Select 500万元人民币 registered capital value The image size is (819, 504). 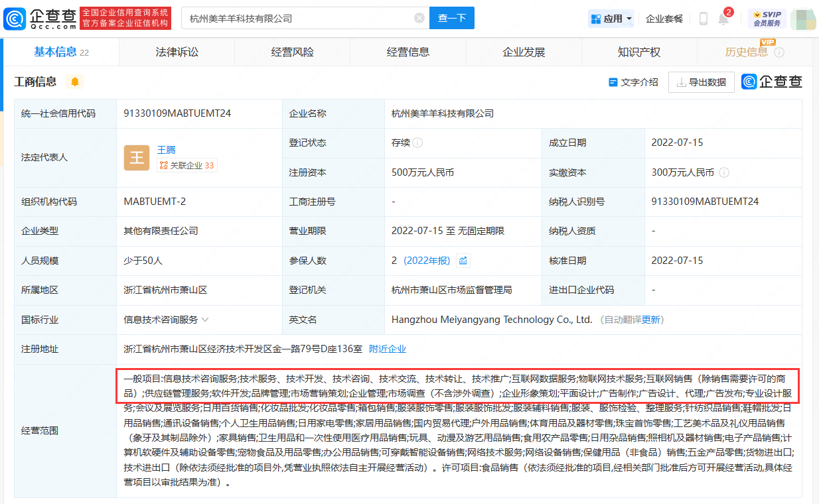(x=423, y=172)
